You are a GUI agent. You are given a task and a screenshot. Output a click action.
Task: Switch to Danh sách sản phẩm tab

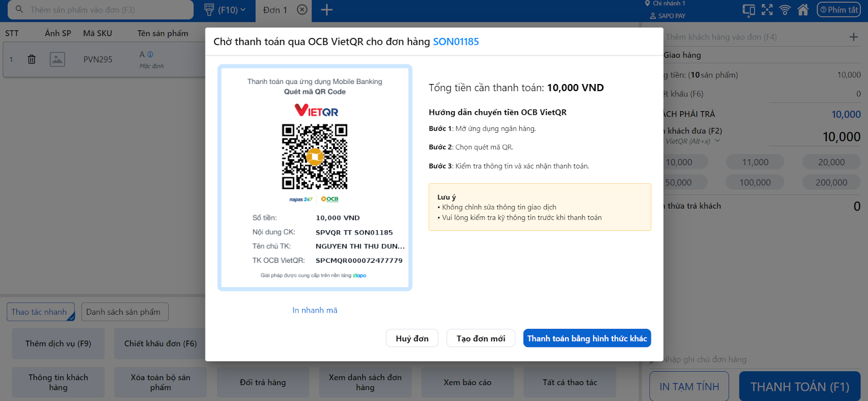(123, 312)
